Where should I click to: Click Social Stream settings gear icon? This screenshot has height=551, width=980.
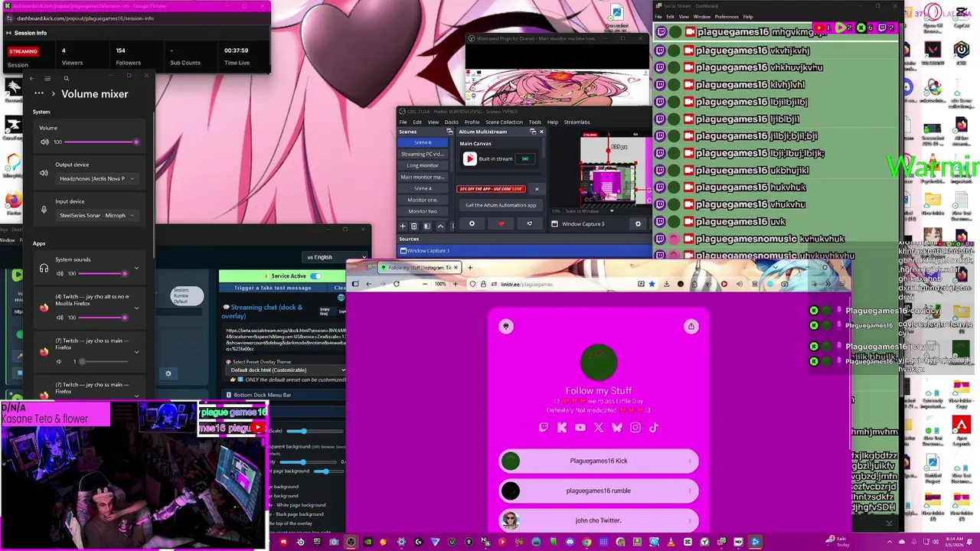tap(168, 373)
